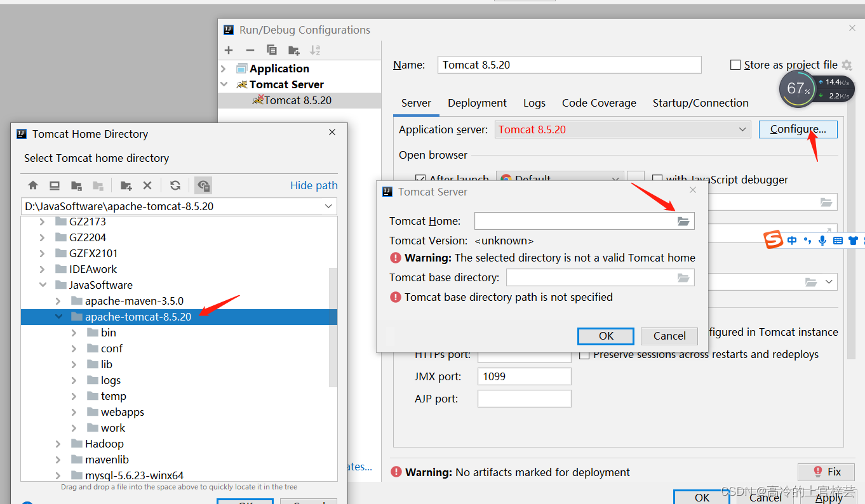
Task: Collapse the JavaSoftware folder
Action: (43, 285)
